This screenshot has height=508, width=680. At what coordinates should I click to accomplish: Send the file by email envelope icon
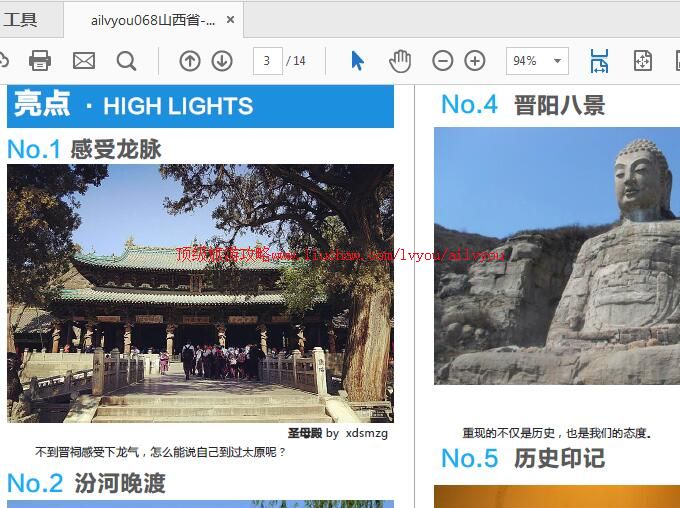click(x=84, y=61)
